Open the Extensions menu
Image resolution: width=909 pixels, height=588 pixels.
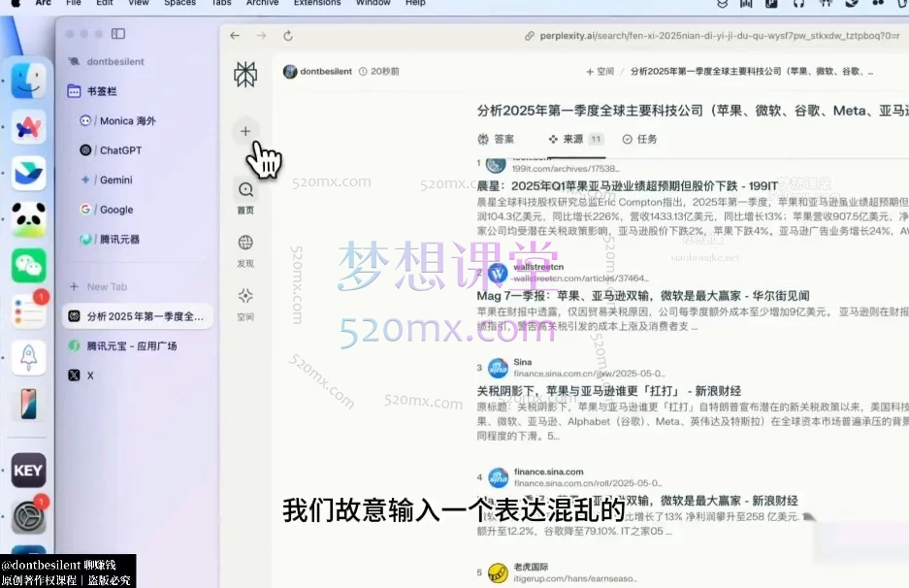(x=317, y=3)
